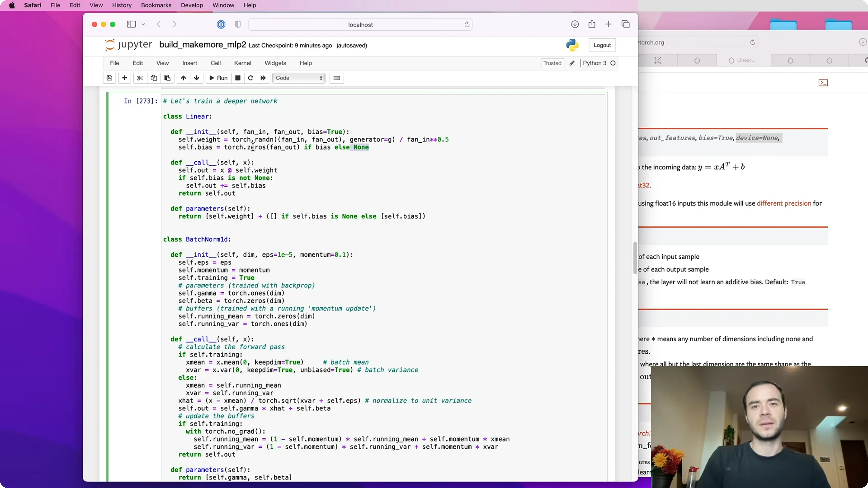Click the Logout button
The width and height of the screenshot is (868, 488).
click(x=602, y=45)
